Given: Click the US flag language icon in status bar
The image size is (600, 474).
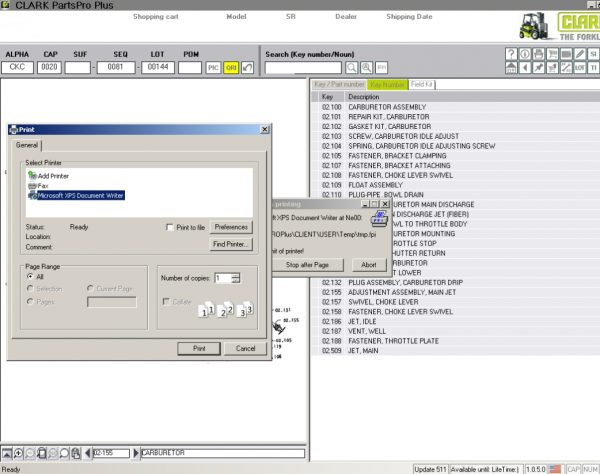Looking at the screenshot, I should tap(555, 469).
